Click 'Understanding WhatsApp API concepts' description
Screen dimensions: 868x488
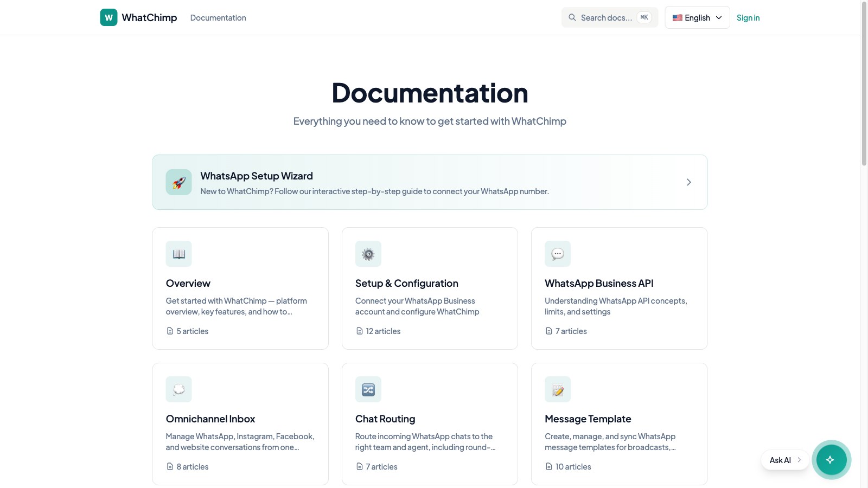(x=616, y=306)
